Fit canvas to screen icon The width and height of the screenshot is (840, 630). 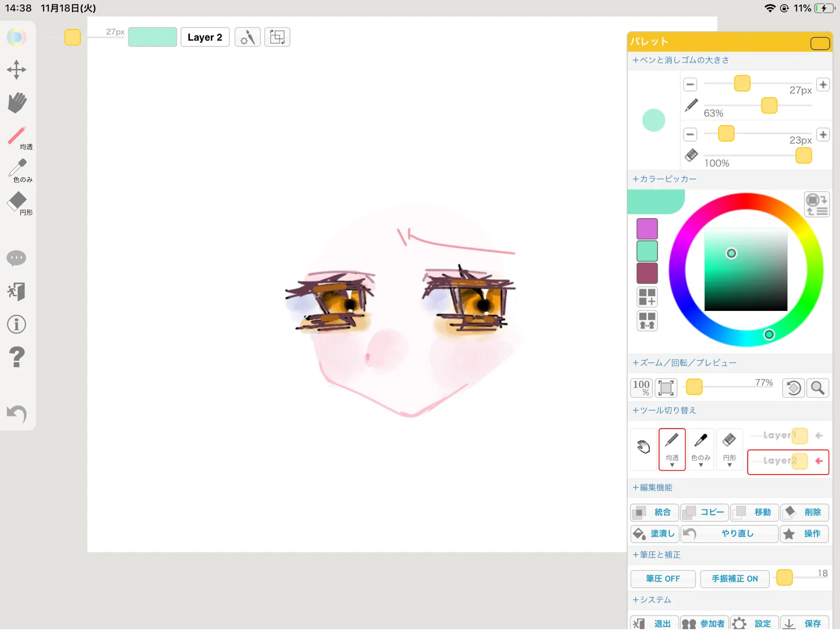coord(666,388)
